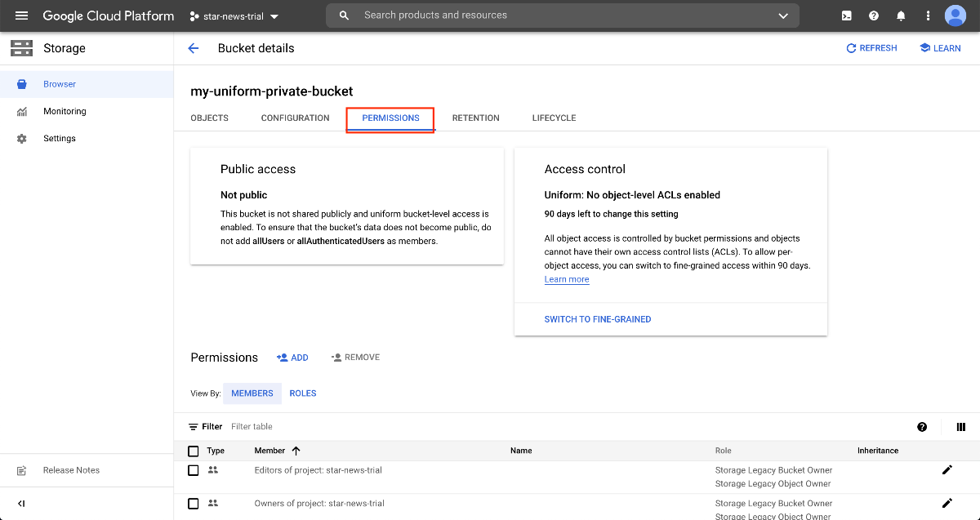
Task: Click the Google Cloud Platform logo text
Action: coord(109,16)
